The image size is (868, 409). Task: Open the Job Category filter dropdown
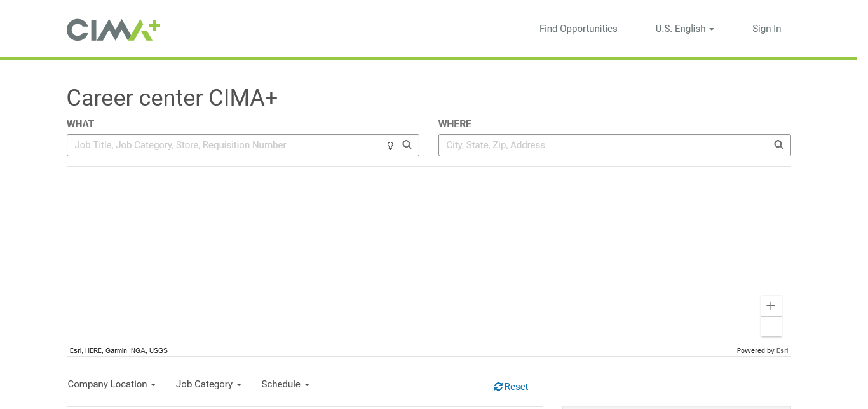[x=208, y=384]
